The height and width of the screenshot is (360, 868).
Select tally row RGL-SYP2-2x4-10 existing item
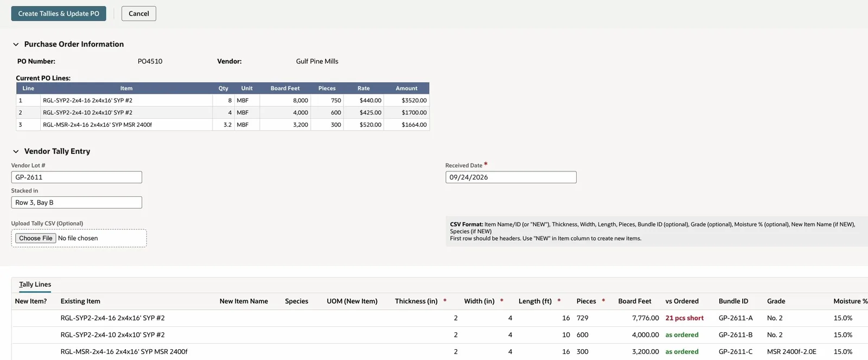(x=112, y=335)
